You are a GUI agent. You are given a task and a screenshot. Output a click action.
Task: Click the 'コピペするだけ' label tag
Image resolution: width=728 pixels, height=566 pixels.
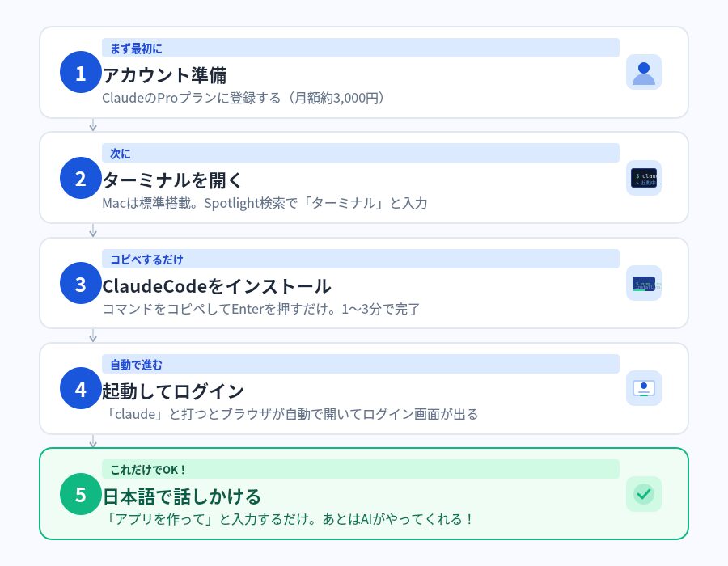[146, 259]
